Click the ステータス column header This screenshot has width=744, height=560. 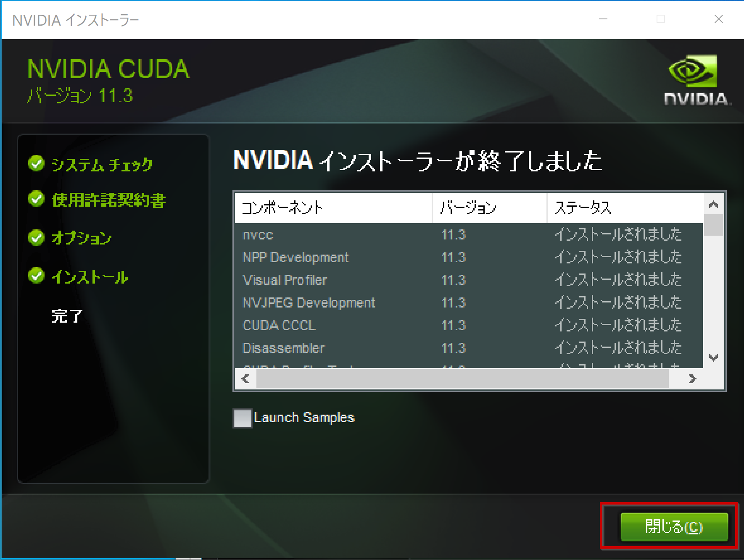[625, 208]
